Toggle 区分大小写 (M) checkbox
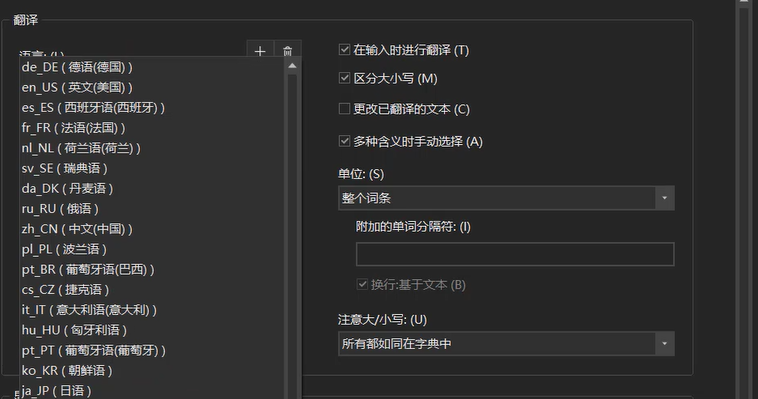 (344, 78)
